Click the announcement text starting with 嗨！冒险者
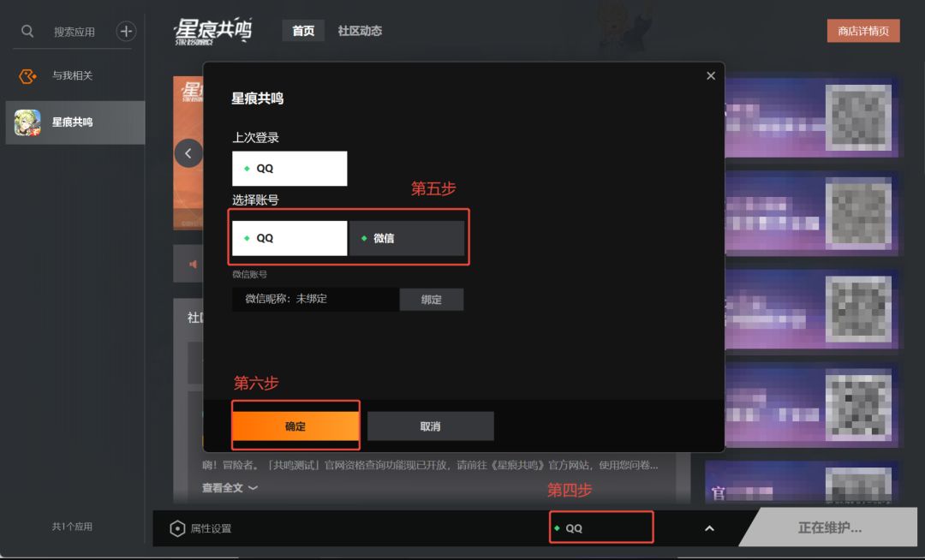The image size is (925, 560). pos(430,465)
